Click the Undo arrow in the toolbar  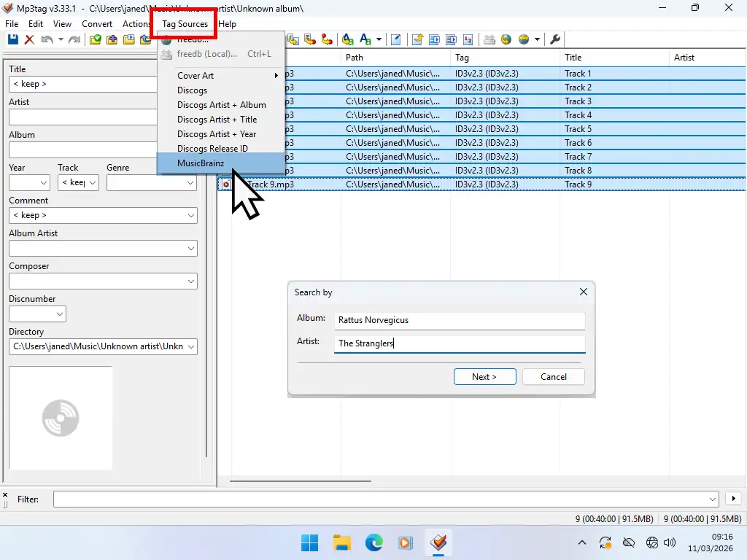(47, 39)
